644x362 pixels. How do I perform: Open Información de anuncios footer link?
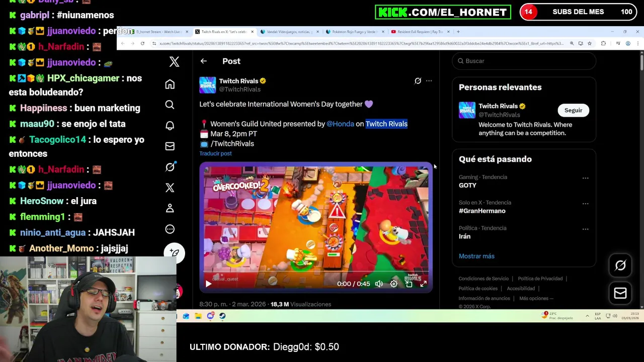point(484,298)
